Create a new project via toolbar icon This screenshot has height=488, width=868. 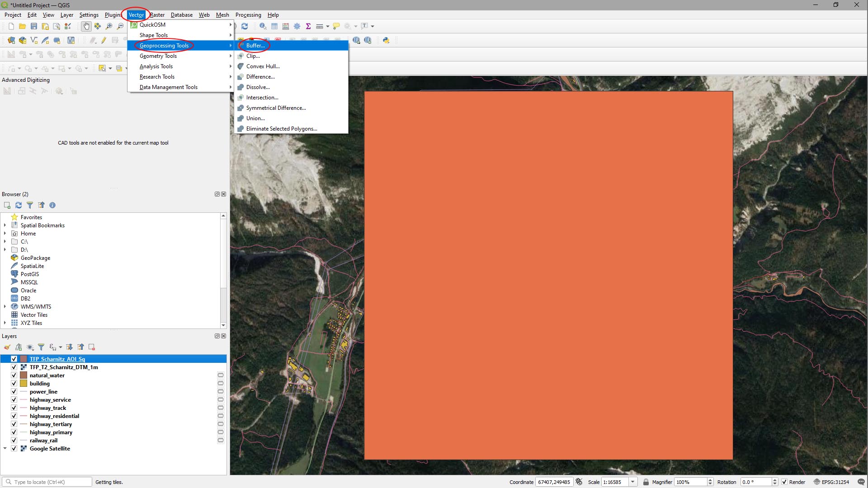(x=11, y=26)
